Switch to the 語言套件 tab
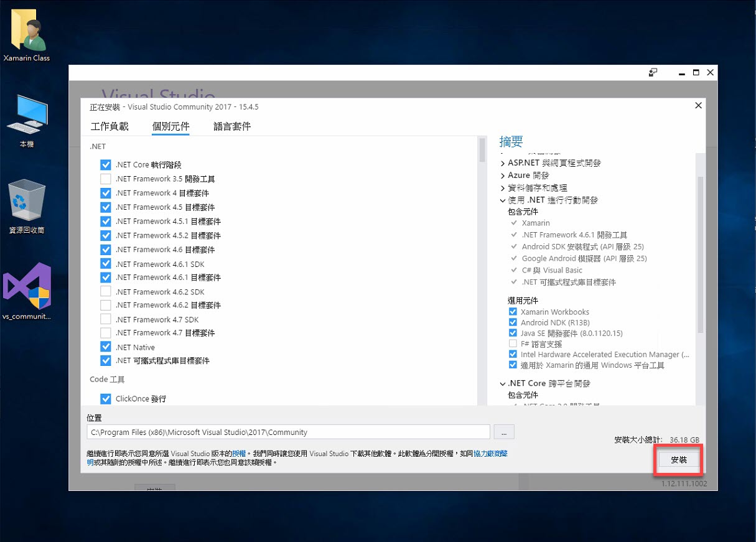756x542 pixels. 232,126
